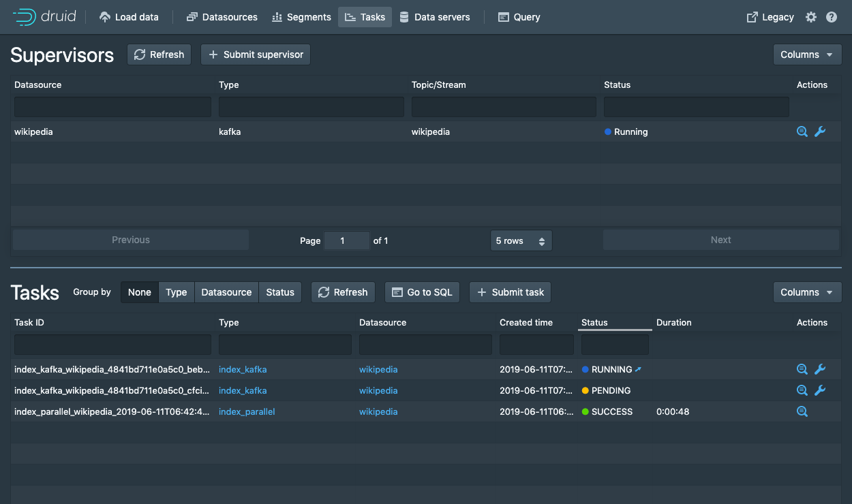
Task: Open index_parallel type link
Action: 247,411
